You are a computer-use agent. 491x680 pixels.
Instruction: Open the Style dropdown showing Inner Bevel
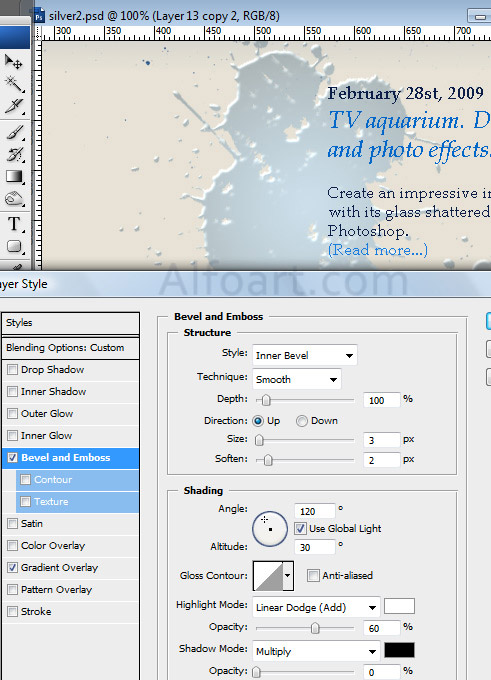click(x=305, y=355)
